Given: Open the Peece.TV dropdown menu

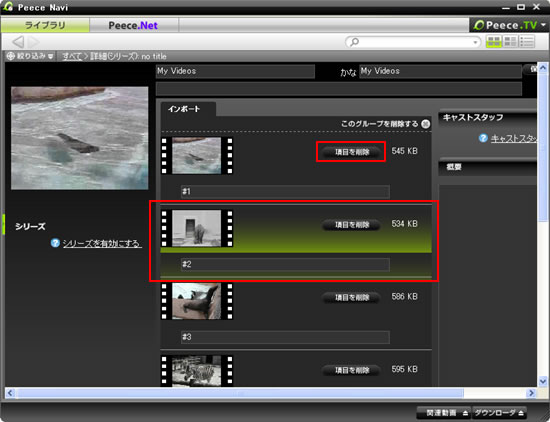Looking at the screenshot, I should click(x=543, y=25).
